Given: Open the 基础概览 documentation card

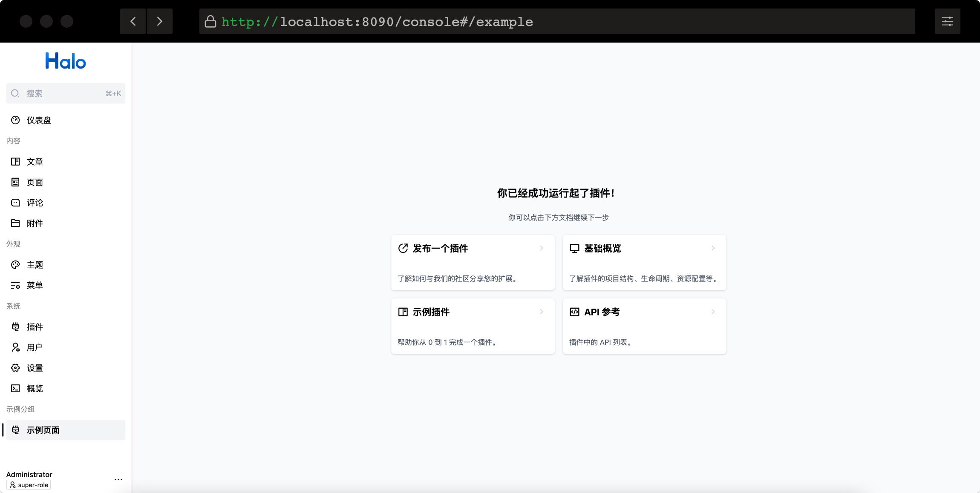Looking at the screenshot, I should [644, 262].
